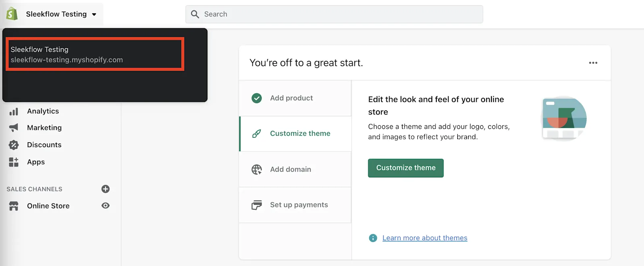Select the sleekflow-testing.myshopify.com store entry
Screen dimensions: 644x266
coord(95,54)
